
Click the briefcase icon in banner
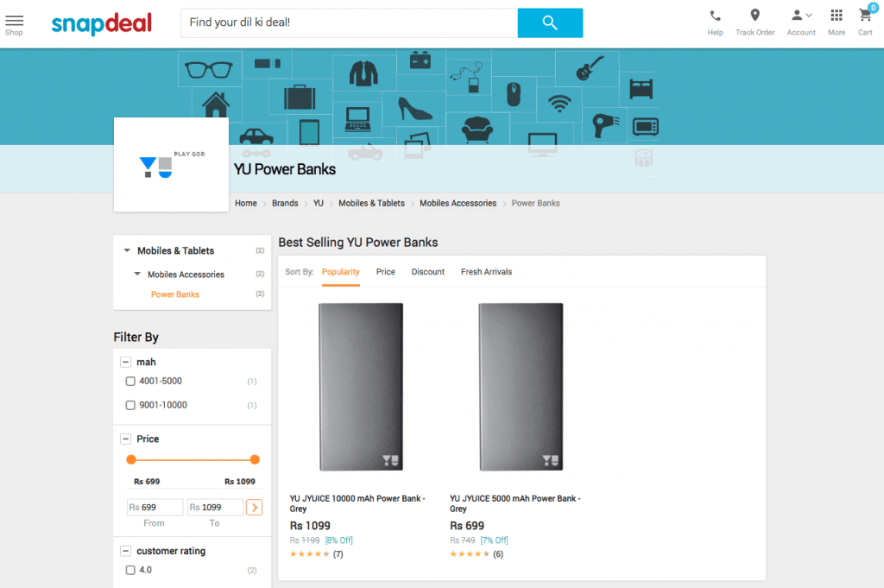300,97
